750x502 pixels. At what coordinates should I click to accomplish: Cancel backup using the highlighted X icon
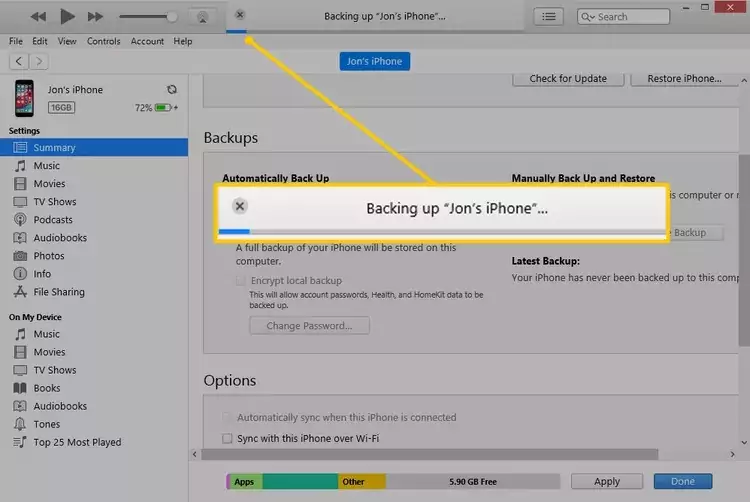(x=240, y=206)
